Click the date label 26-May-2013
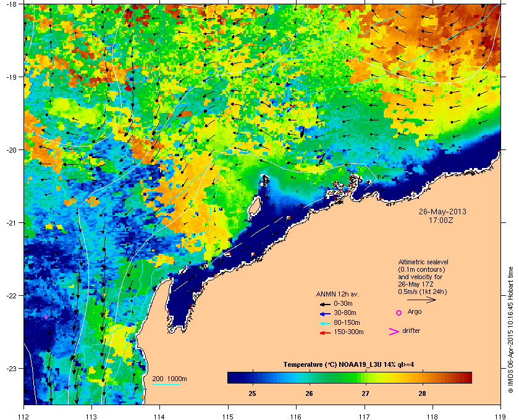The width and height of the screenshot is (519, 420). coord(442,211)
